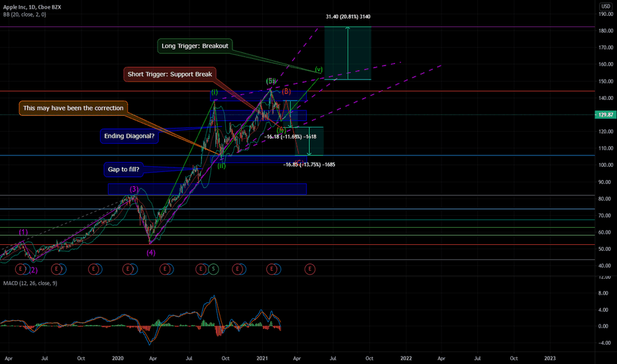Select the purple (1) wave label

[23, 232]
